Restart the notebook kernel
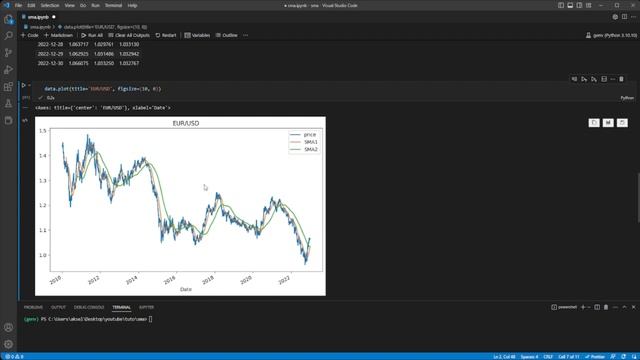640x360 pixels. pyautogui.click(x=166, y=36)
